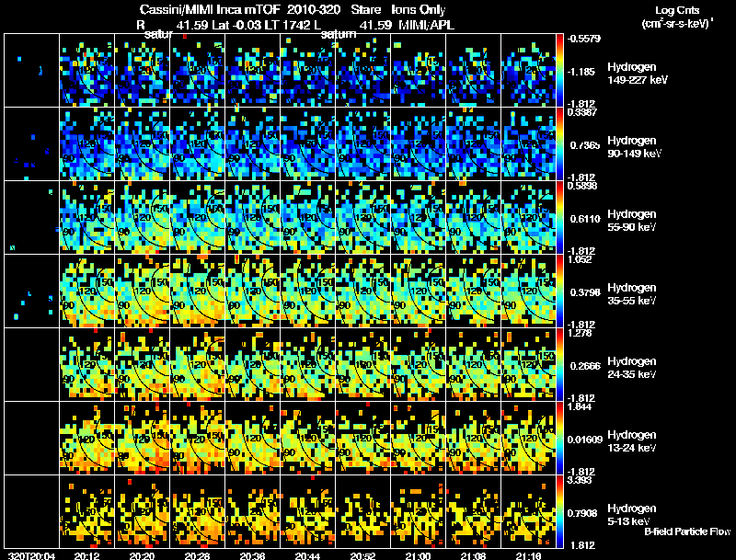Image resolution: width=736 pixels, height=560 pixels.
Task: Open the Hydrogen 90-149 keV image at 20:44
Action: coord(308,143)
